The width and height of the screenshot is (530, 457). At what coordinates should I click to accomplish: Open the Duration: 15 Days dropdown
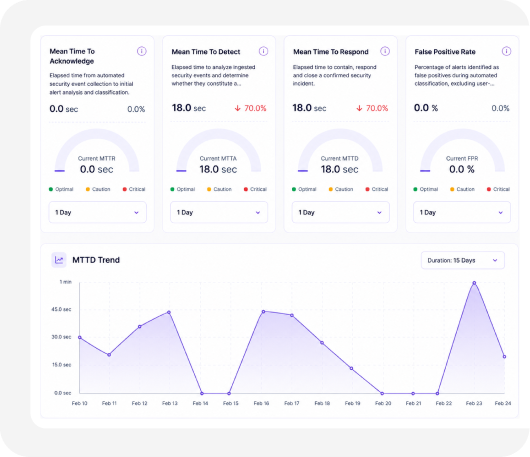[x=463, y=260]
